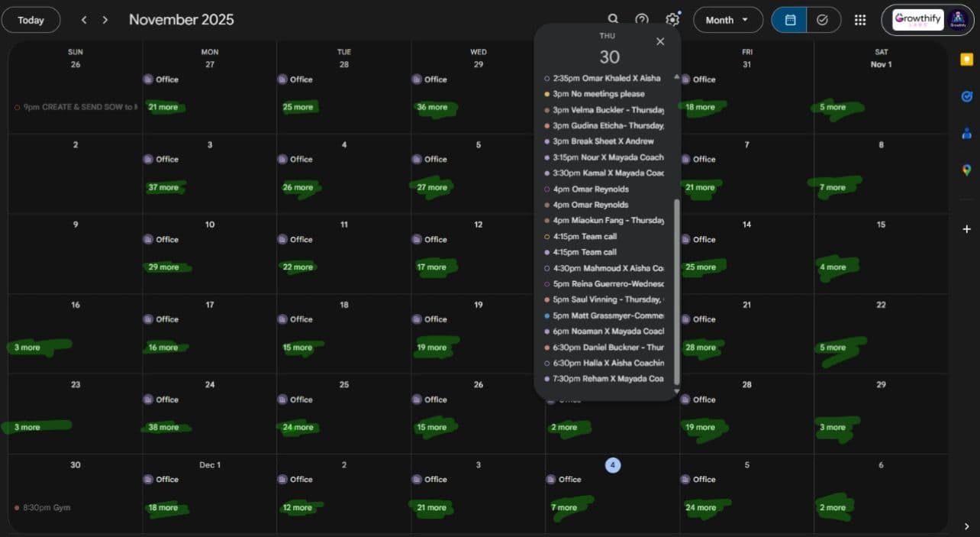Click the plus icon to get add-ons

point(966,229)
